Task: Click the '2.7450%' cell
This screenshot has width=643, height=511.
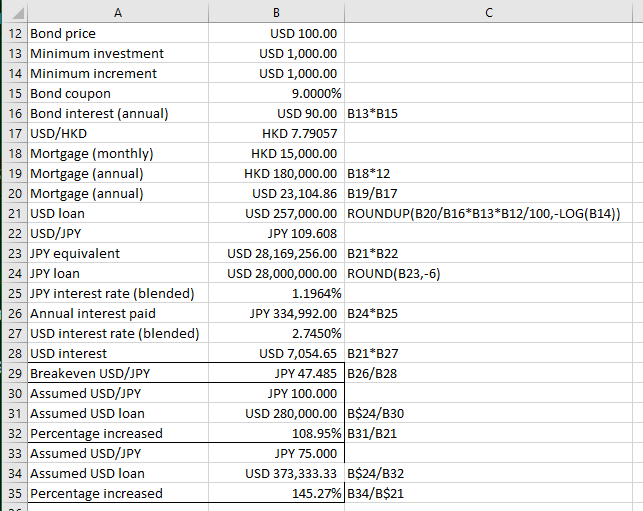Action: coord(276,333)
